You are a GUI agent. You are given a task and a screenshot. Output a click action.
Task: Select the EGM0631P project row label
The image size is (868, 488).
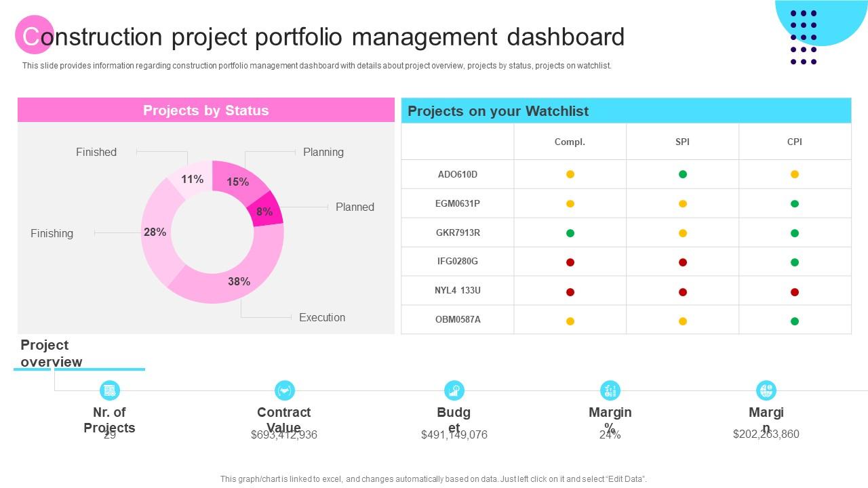point(458,203)
